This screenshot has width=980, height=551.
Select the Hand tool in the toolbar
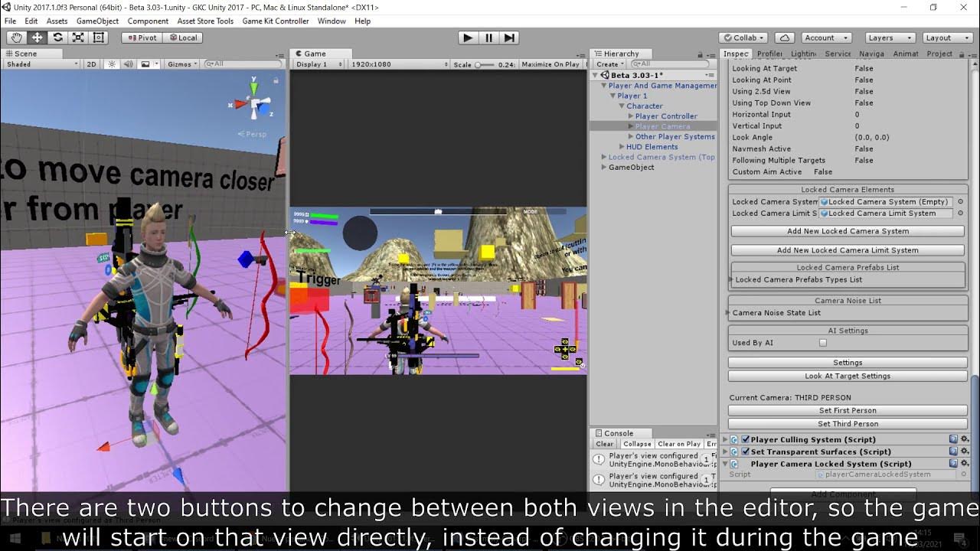point(16,37)
